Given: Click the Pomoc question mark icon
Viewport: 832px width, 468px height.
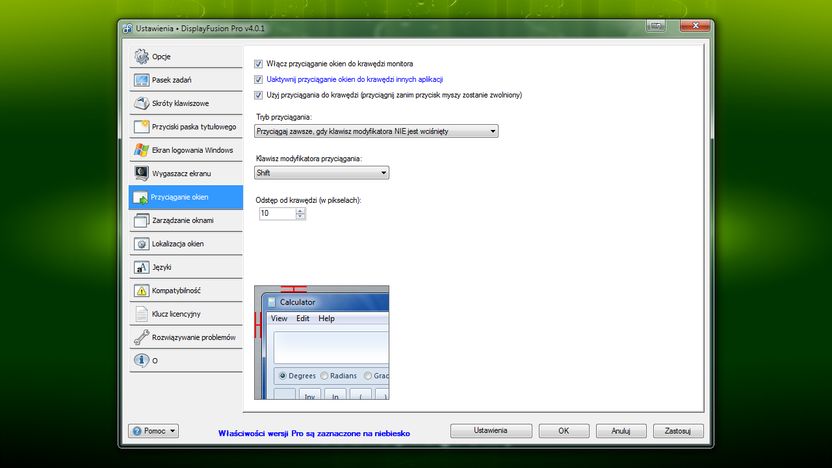Looking at the screenshot, I should [x=137, y=431].
